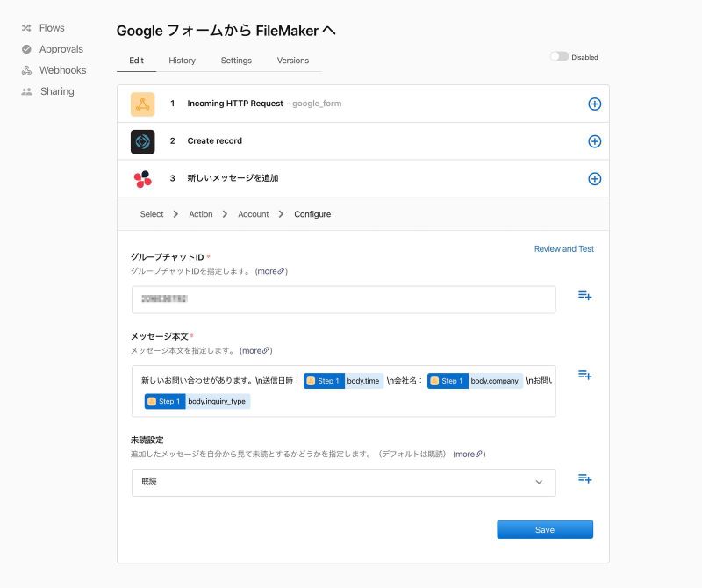Click the Save button
The width and height of the screenshot is (702, 588).
[545, 529]
